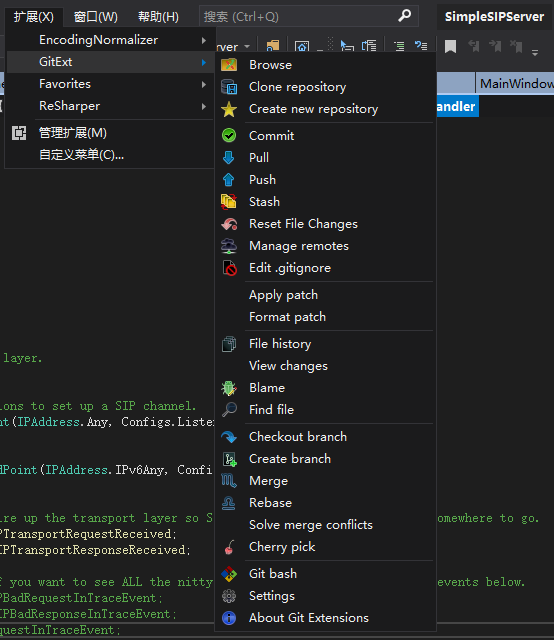Select the Rebase command
This screenshot has height=640, width=554.
pyautogui.click(x=325, y=503)
